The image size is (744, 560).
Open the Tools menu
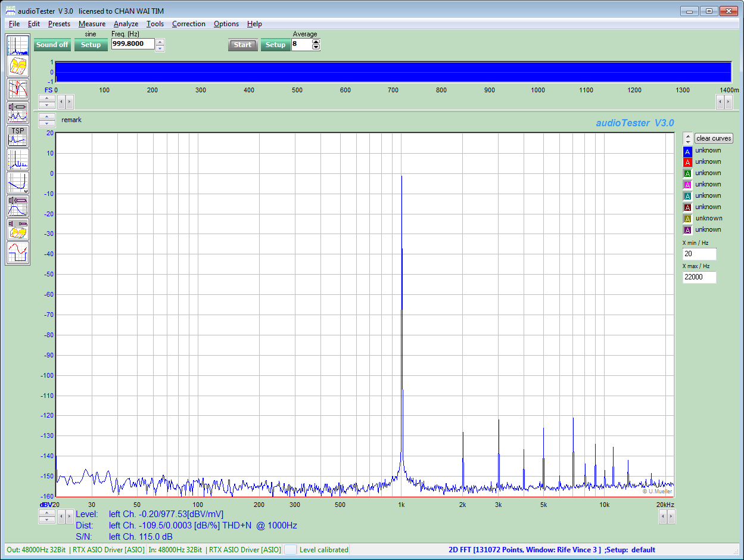tap(155, 24)
